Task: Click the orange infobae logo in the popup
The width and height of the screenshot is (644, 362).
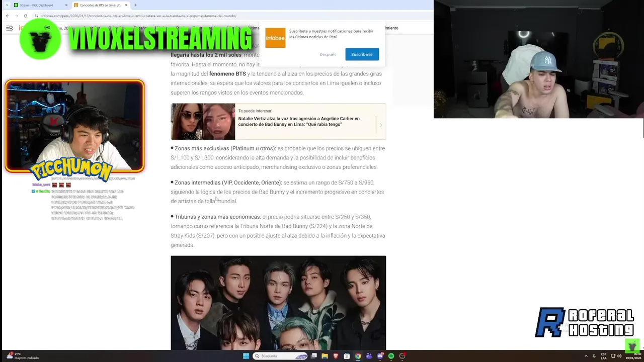Action: coord(275,38)
